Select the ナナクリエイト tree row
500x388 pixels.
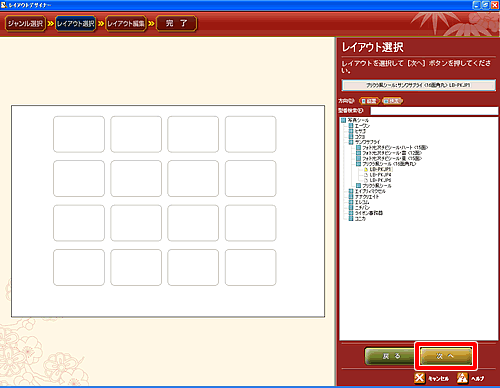click(x=367, y=197)
